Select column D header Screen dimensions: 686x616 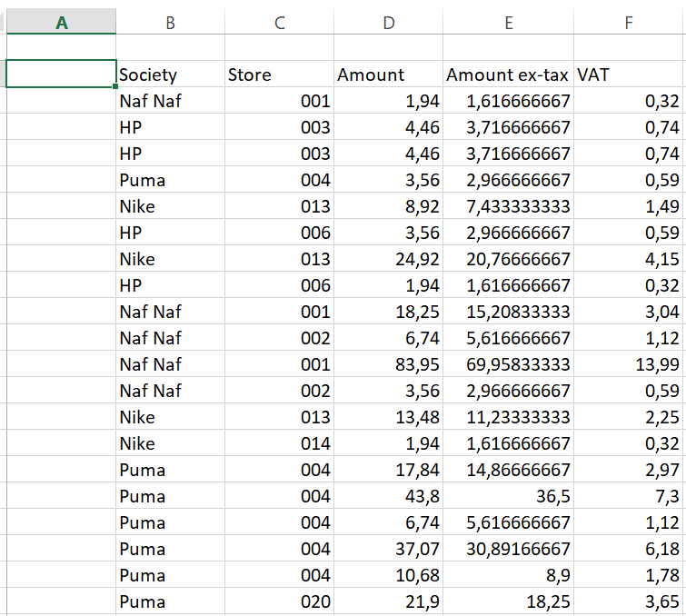click(388, 22)
